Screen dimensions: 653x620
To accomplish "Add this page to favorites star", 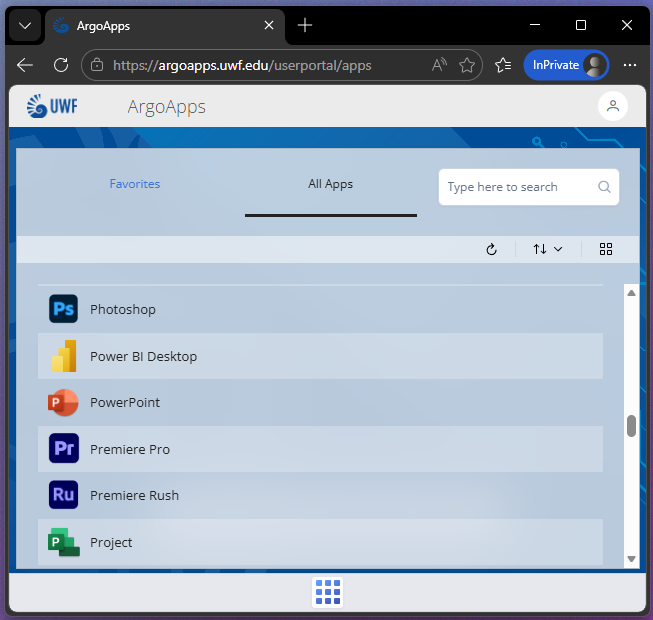I will (467, 65).
